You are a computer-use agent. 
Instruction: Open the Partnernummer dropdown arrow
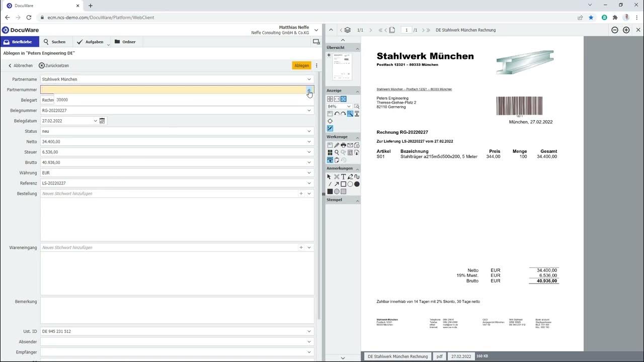pos(309,89)
